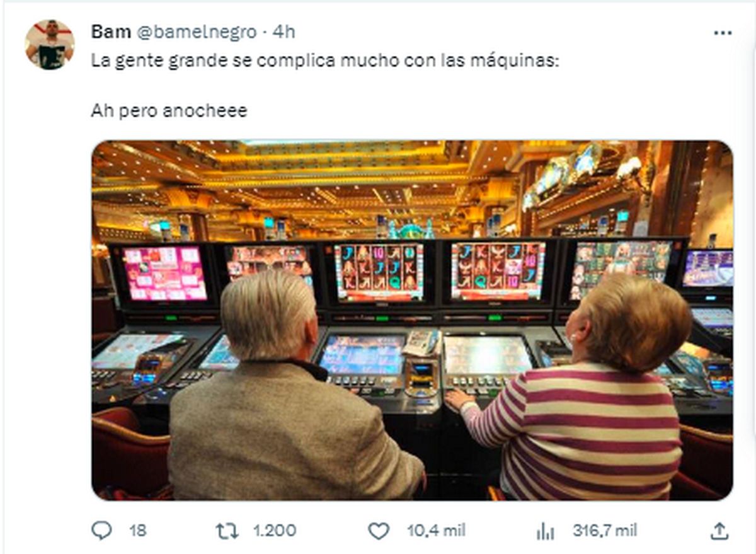Click the 316,7 mil views count
756x554 pixels.
coord(604,531)
